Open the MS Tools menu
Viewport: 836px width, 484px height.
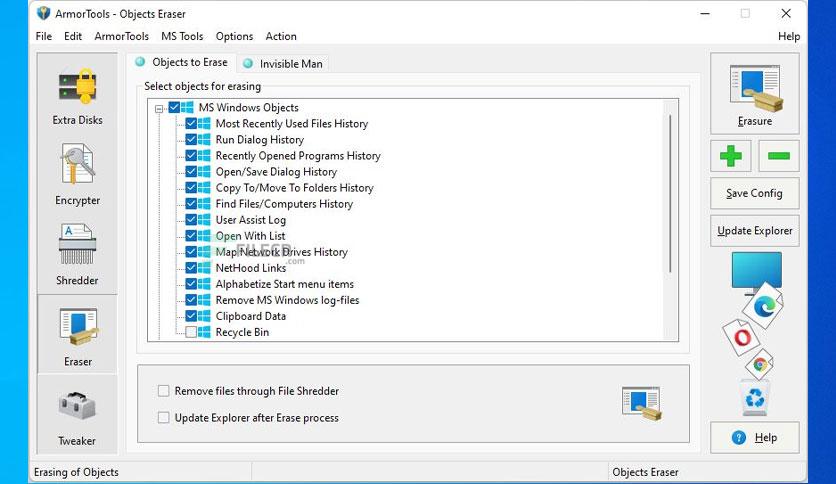(x=182, y=36)
